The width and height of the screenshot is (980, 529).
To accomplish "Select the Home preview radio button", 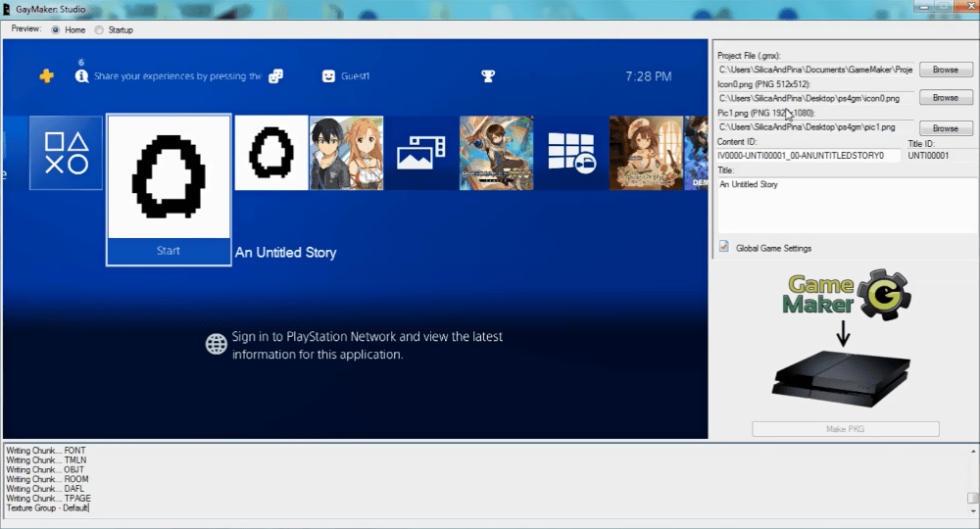I will coord(55,29).
